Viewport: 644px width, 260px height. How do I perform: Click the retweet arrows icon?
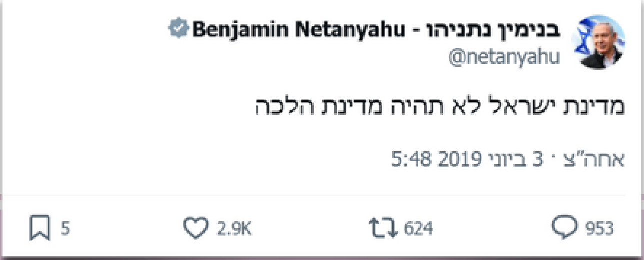[x=382, y=229]
